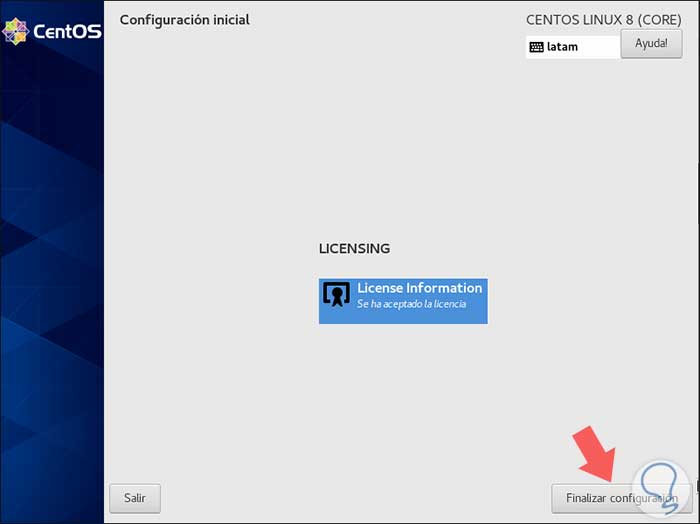
Task: Click the Salir button
Action: pyautogui.click(x=135, y=498)
